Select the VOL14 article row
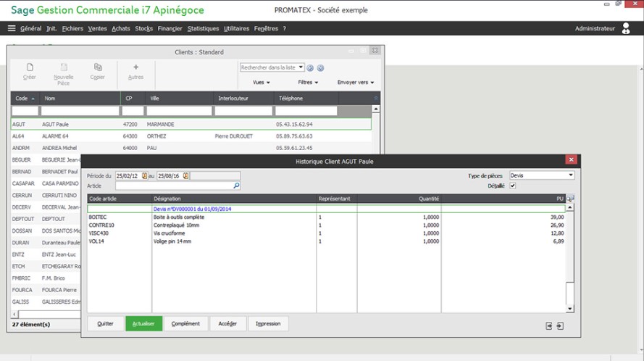 pos(327,241)
